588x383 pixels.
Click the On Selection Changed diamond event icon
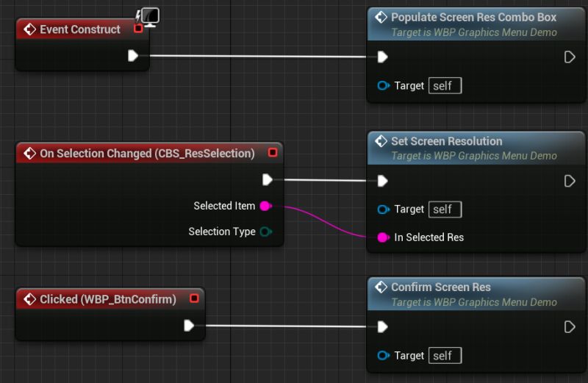pyautogui.click(x=29, y=153)
